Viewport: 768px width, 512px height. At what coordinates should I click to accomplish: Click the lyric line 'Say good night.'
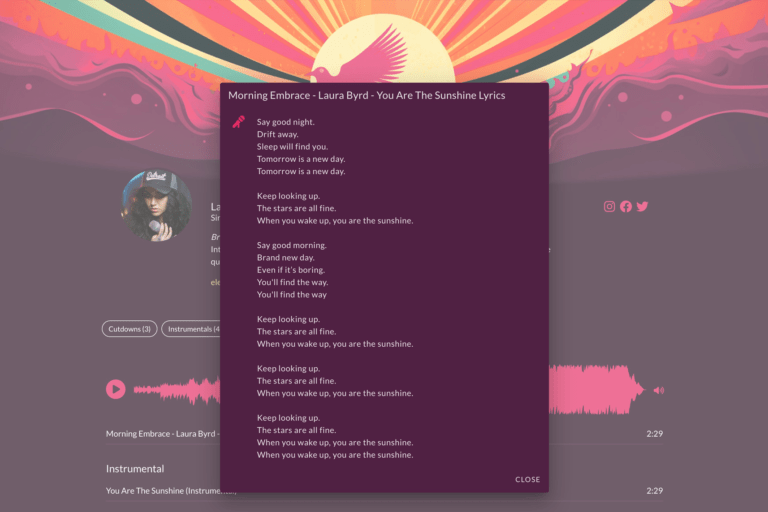click(286, 122)
